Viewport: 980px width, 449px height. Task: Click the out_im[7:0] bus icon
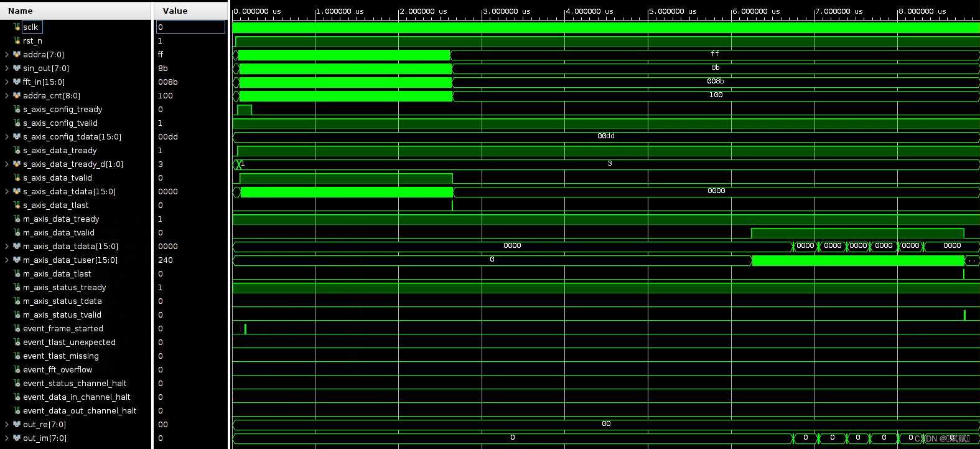tap(17, 438)
